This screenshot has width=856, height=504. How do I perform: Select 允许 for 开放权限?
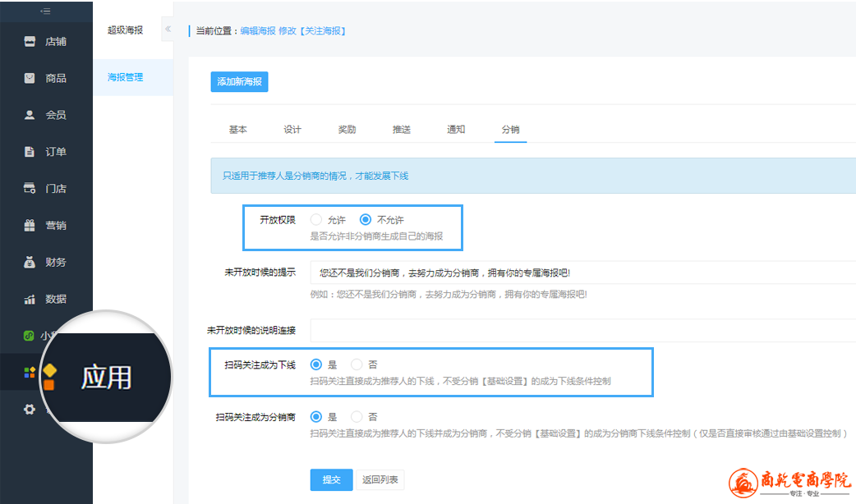(316, 220)
